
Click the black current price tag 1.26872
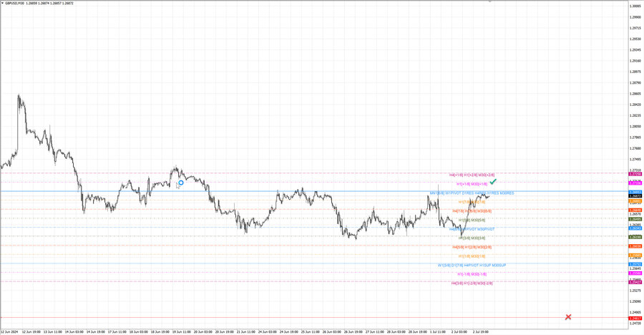click(635, 196)
